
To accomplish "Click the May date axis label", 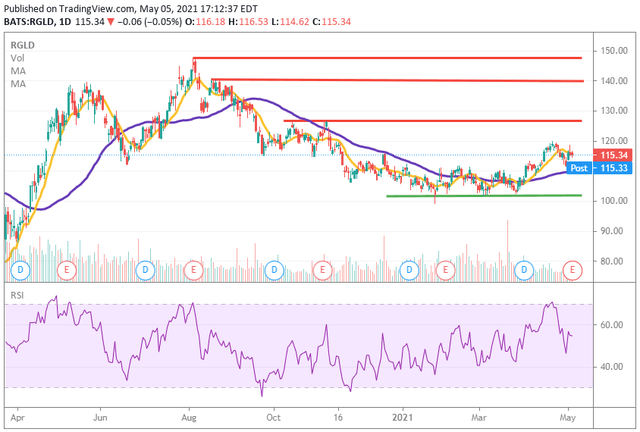I will pyautogui.click(x=567, y=418).
